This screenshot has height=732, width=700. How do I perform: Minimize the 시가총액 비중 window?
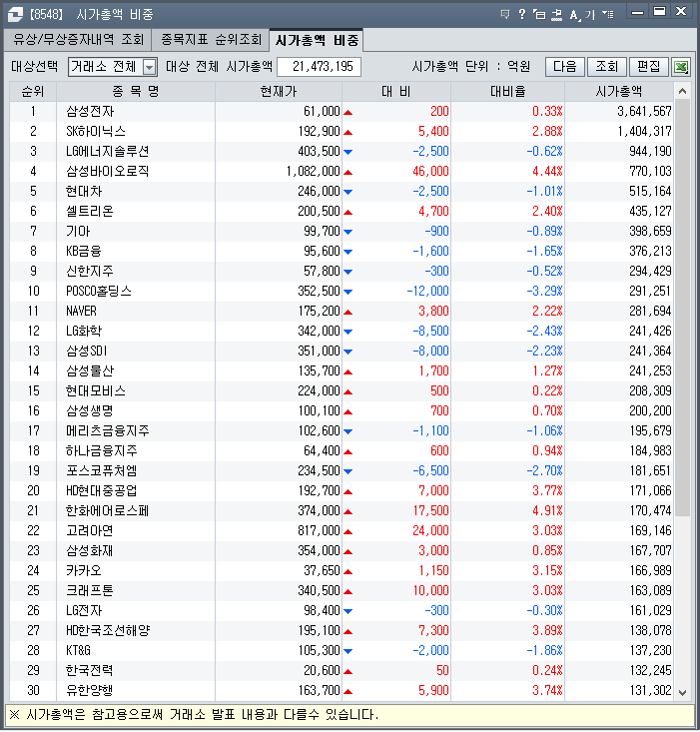tap(637, 12)
